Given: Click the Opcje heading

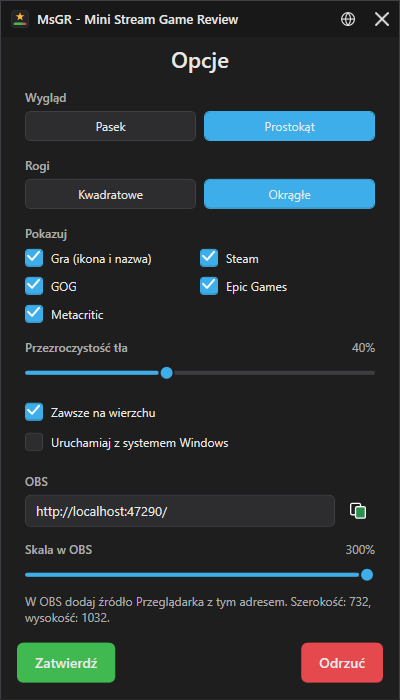Looking at the screenshot, I should pyautogui.click(x=200, y=61).
